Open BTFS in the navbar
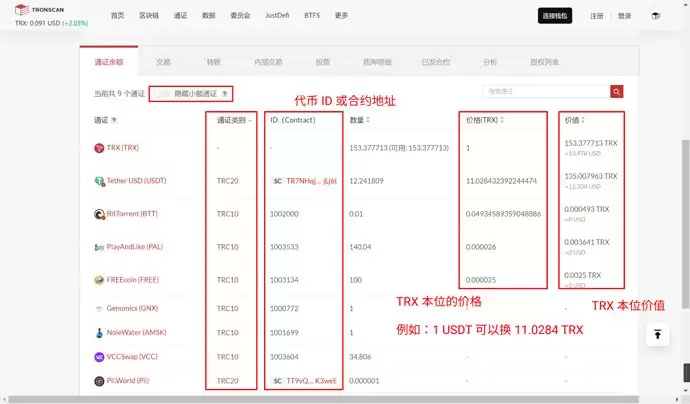This screenshot has height=404, width=690. (312, 15)
